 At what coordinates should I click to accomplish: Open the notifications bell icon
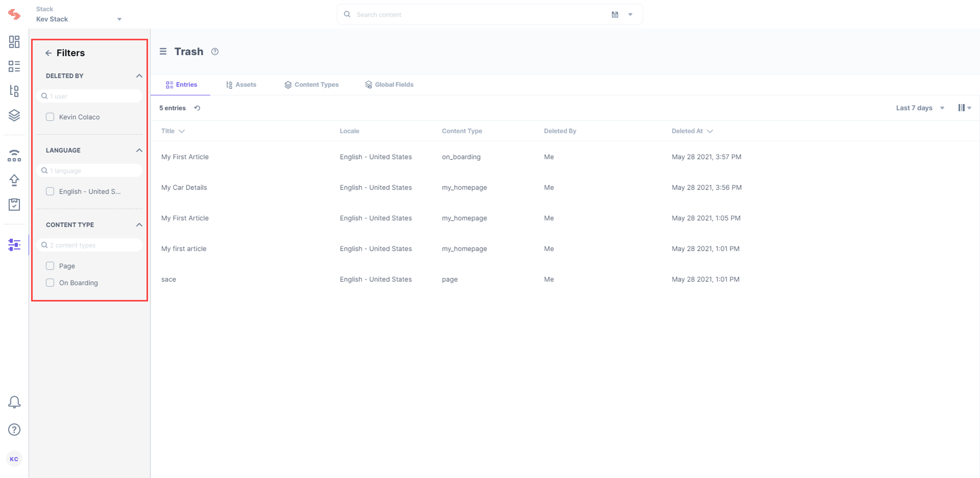click(14, 402)
